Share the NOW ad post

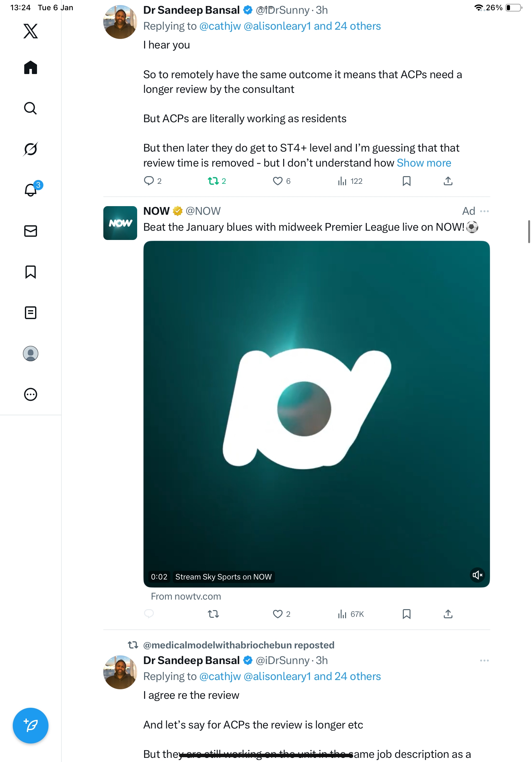tap(448, 614)
